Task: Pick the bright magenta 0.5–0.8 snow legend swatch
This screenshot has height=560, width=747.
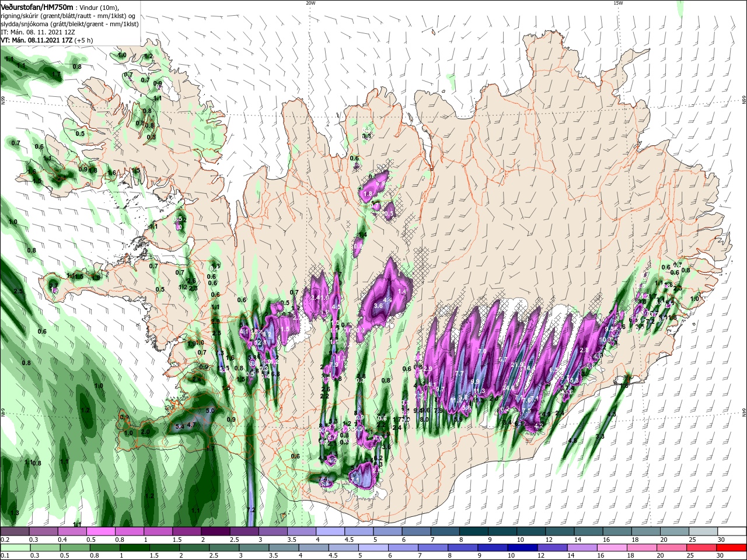Action: click(100, 532)
